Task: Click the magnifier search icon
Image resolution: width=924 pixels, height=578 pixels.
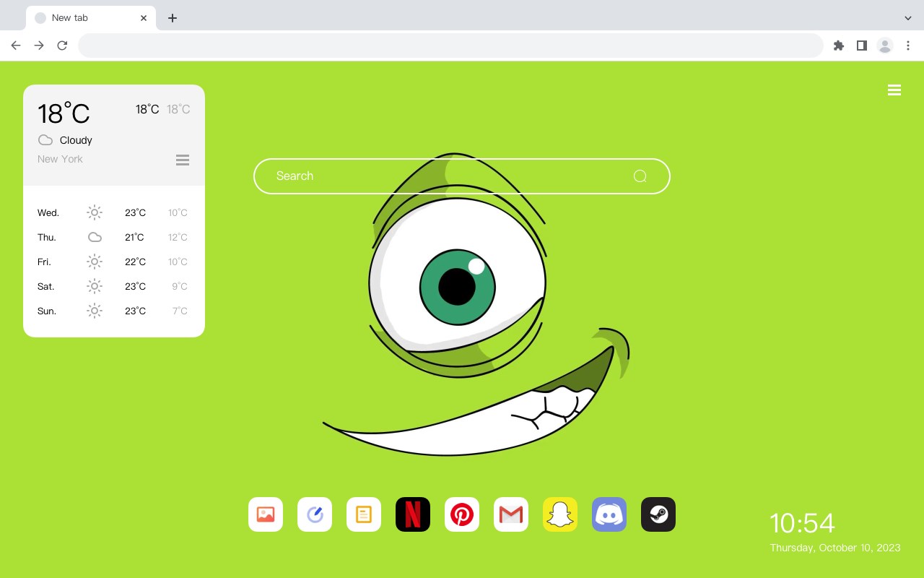Action: click(x=640, y=176)
